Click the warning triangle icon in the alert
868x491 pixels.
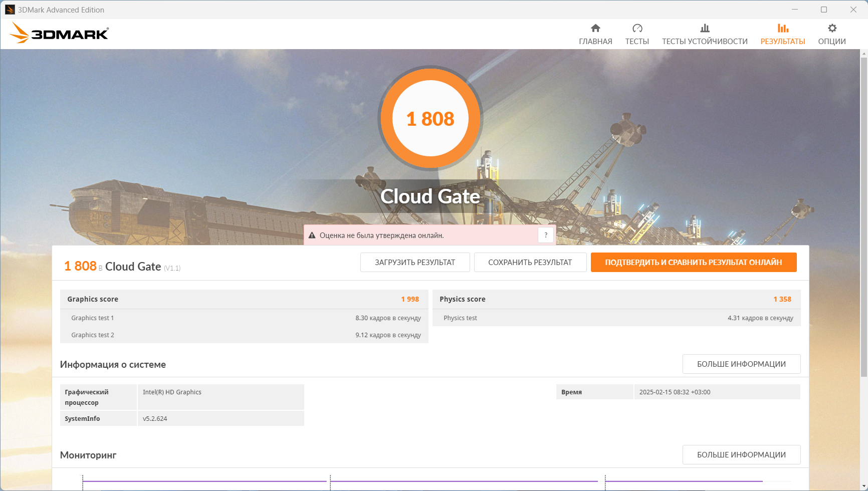(312, 235)
